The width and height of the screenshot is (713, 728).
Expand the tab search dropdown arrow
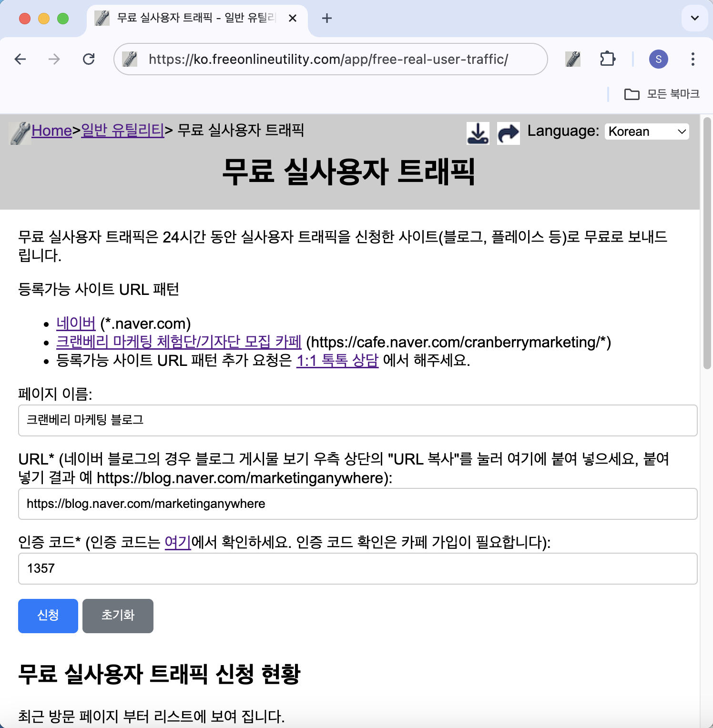pos(695,18)
